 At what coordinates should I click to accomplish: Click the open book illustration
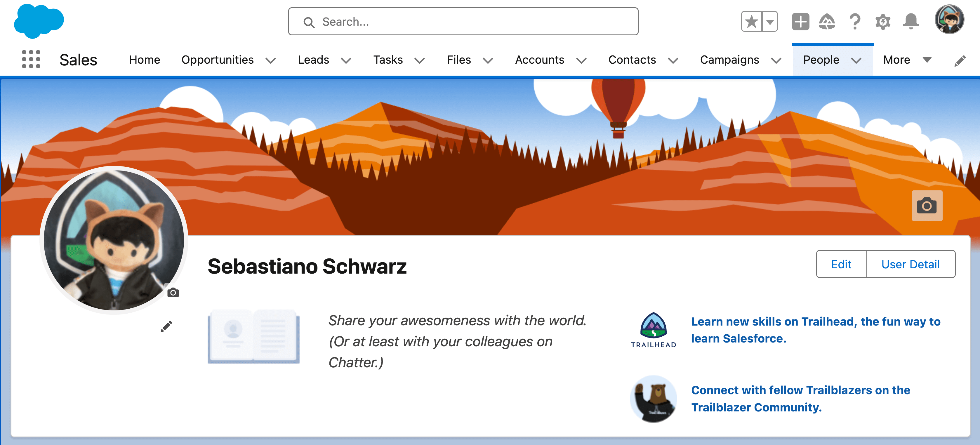(x=253, y=337)
